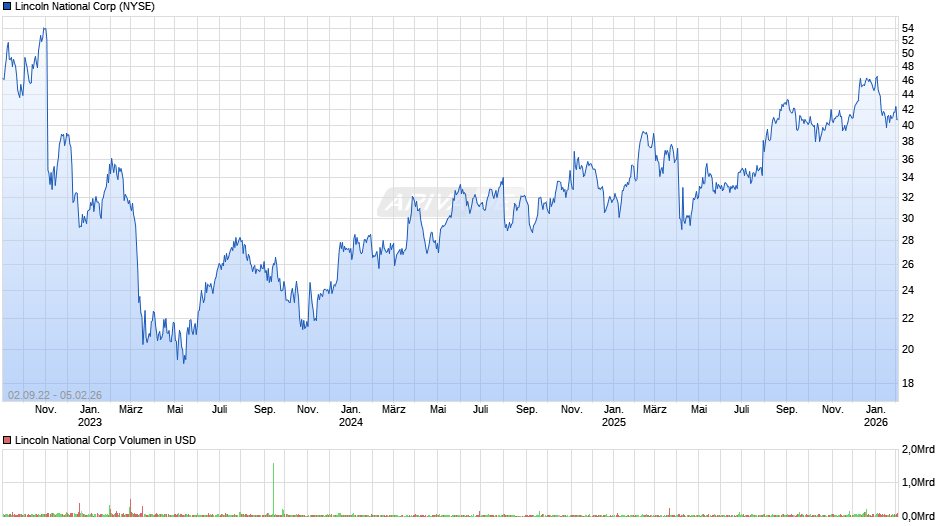Screen dimensions: 940x526
Task: Click the 'Nov.' label before 'Jan. 2023'
Action: click(x=46, y=410)
